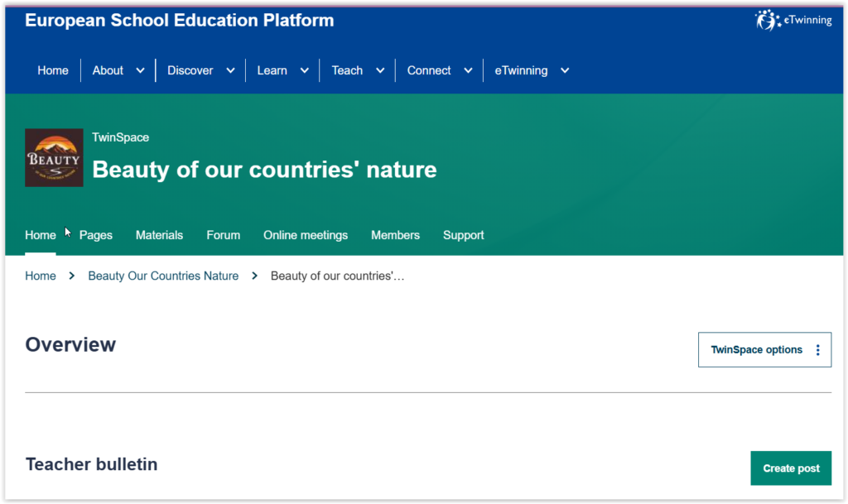
Task: View the Members tab
Action: [395, 236]
